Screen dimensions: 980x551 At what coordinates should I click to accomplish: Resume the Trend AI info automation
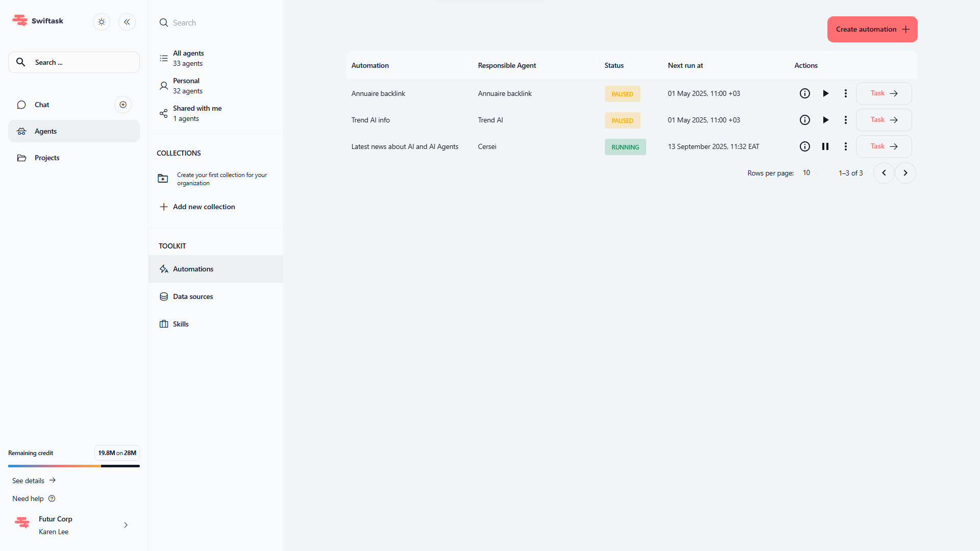(825, 120)
